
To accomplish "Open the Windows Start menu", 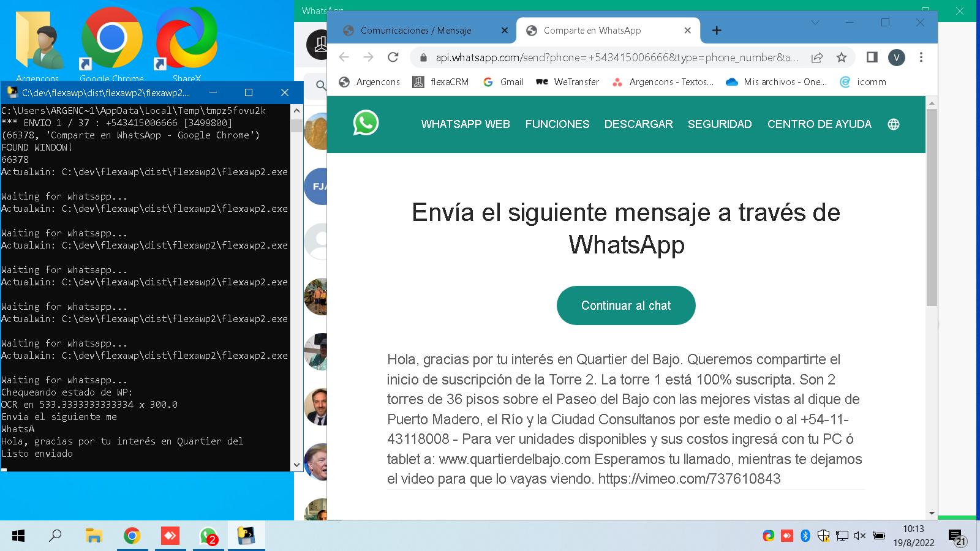I will coord(18,536).
